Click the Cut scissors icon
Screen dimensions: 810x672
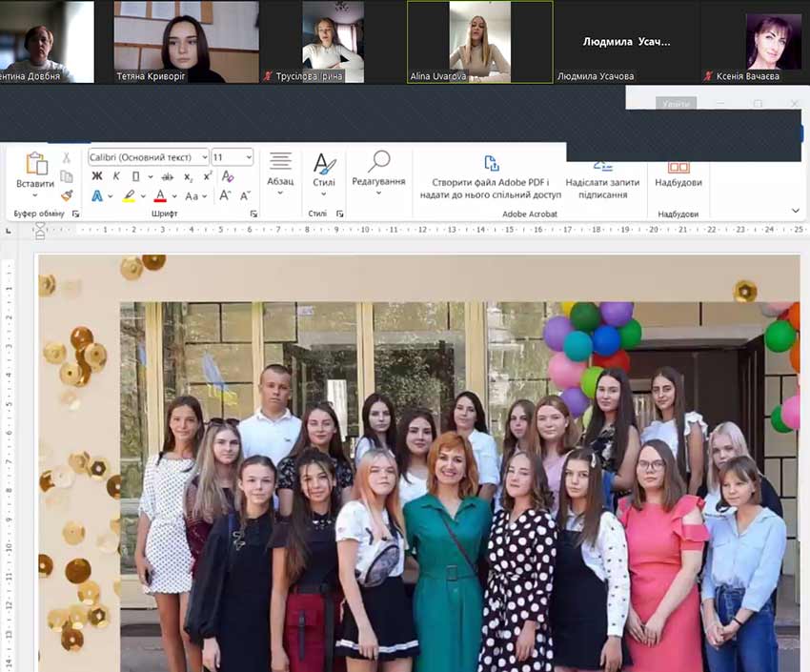pyautogui.click(x=66, y=157)
